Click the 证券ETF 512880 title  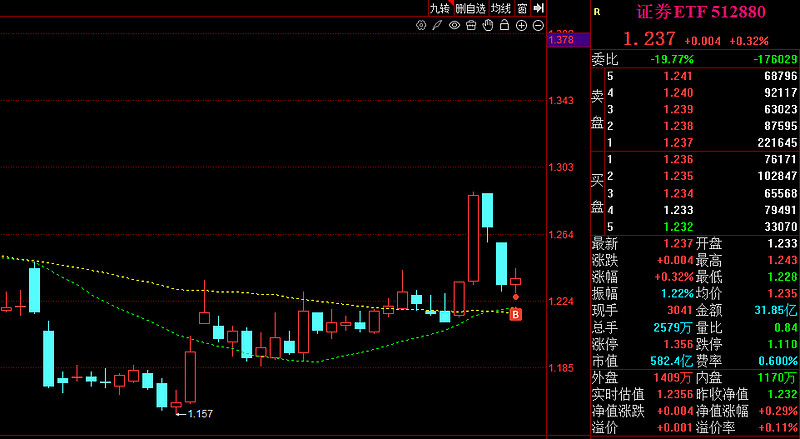pos(701,12)
